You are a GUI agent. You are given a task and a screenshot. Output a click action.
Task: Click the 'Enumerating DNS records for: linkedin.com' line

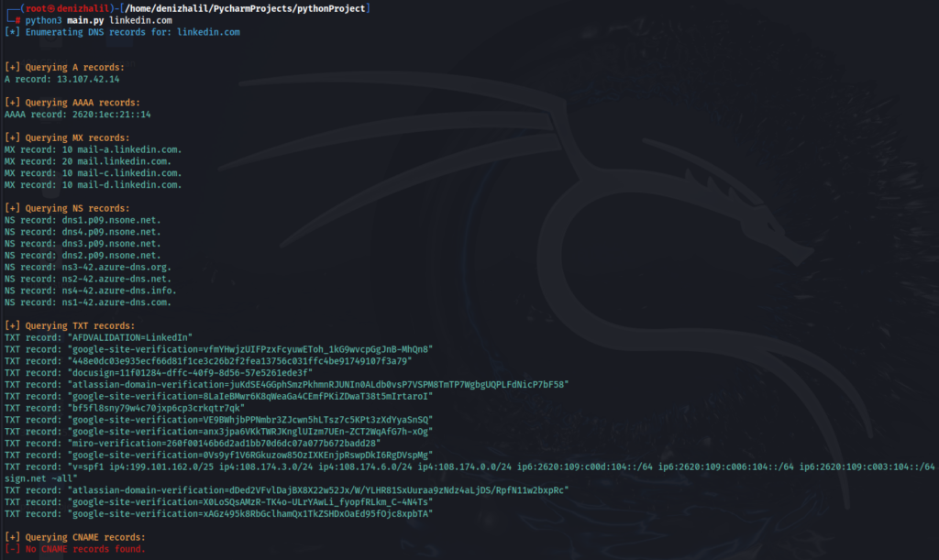(x=122, y=32)
